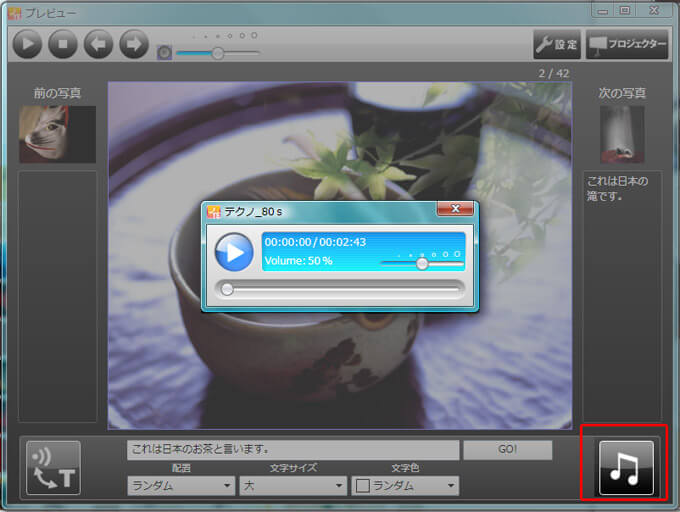Open the 設定 settings button
Image resolution: width=680 pixels, height=512 pixels.
pos(557,44)
